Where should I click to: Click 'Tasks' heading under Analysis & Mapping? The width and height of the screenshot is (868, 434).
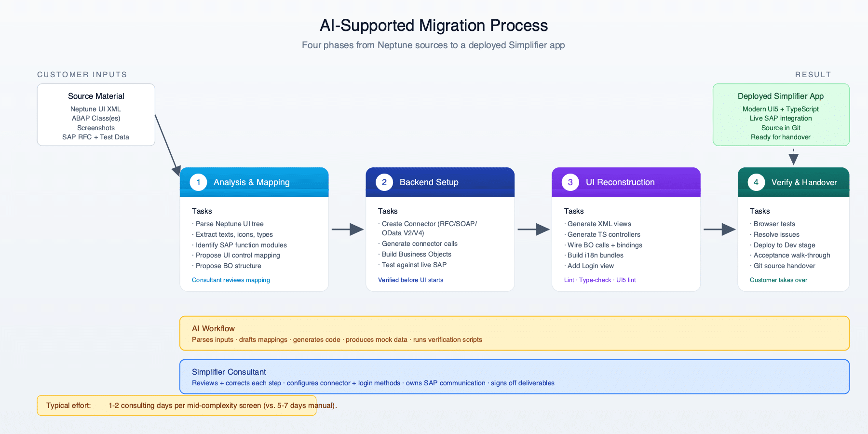(x=202, y=211)
